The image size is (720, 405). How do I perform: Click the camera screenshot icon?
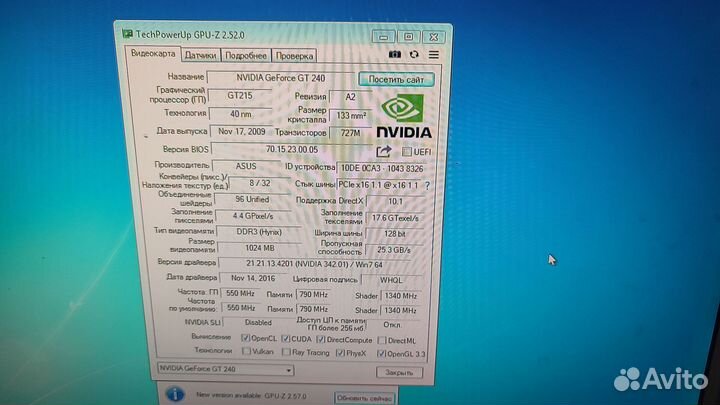pos(394,54)
